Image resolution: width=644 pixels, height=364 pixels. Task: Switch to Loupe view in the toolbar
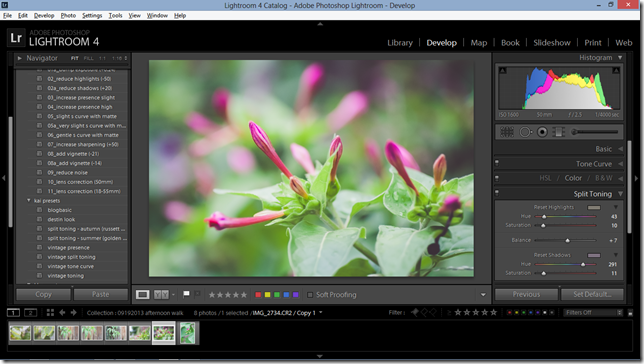click(x=143, y=294)
